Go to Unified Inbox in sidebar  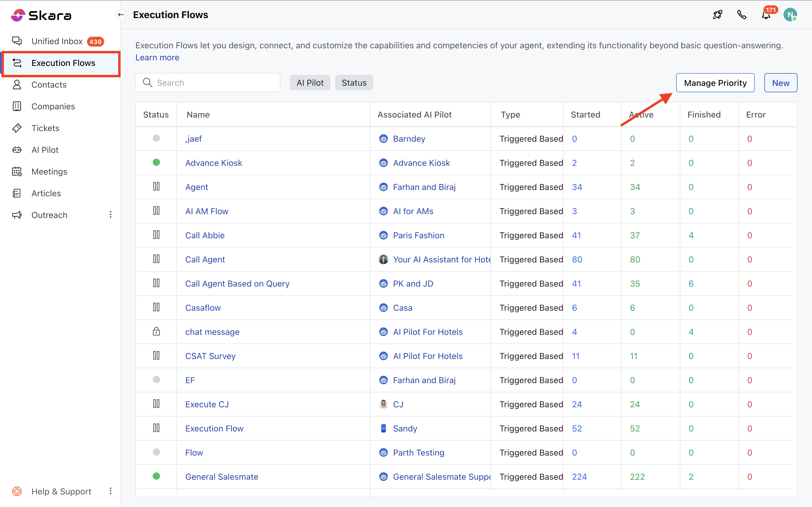click(57, 41)
